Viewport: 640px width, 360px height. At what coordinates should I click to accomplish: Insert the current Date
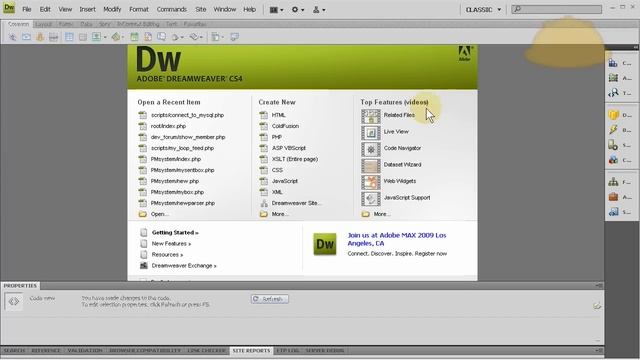(x=134, y=37)
